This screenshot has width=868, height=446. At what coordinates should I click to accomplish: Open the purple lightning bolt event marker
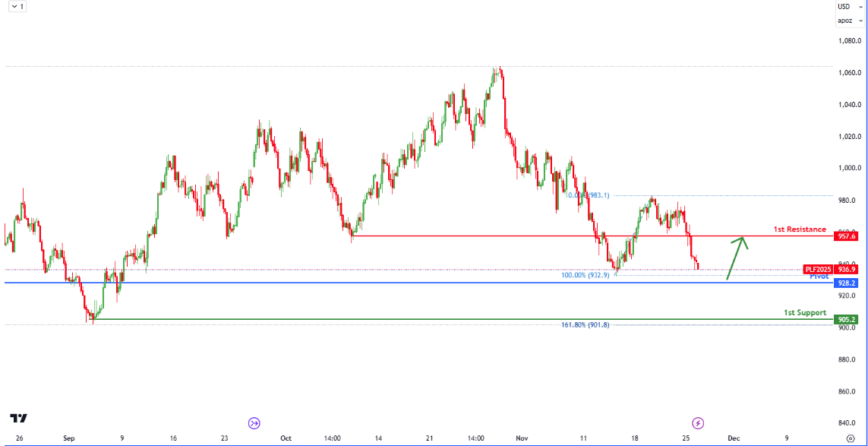tap(699, 423)
